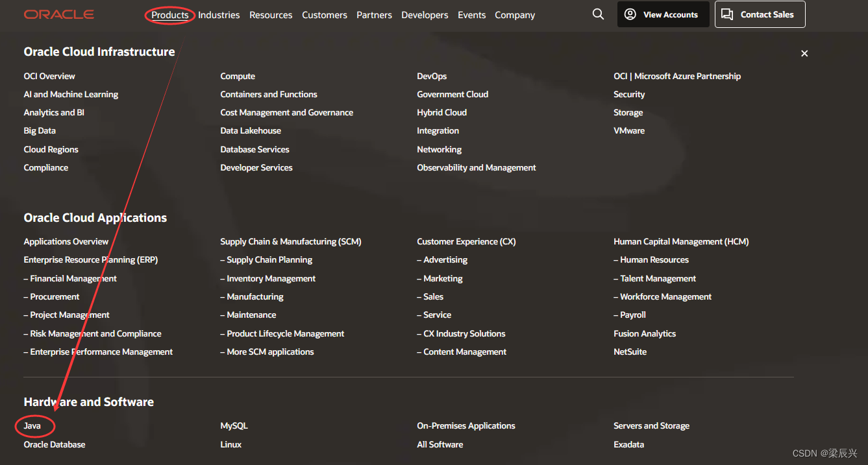This screenshot has width=868, height=465.
Task: Select Data Lakehouse
Action: tap(251, 130)
